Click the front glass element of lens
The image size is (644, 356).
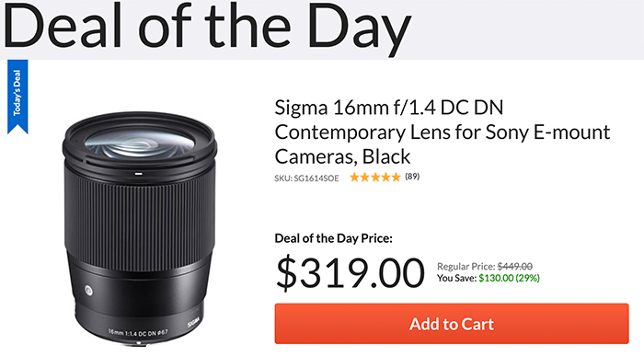139,144
